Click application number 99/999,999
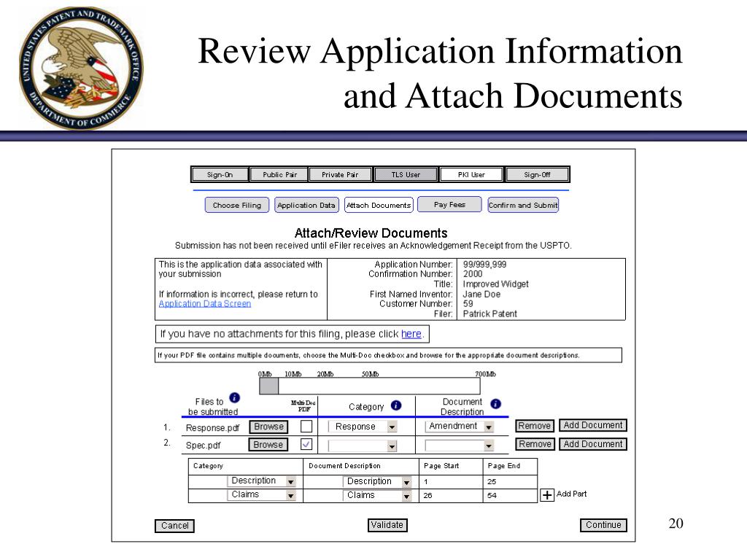This screenshot has width=747, height=560. tap(484, 264)
